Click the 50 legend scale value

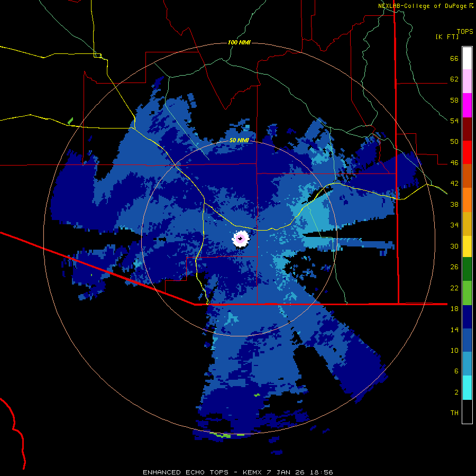click(x=454, y=142)
